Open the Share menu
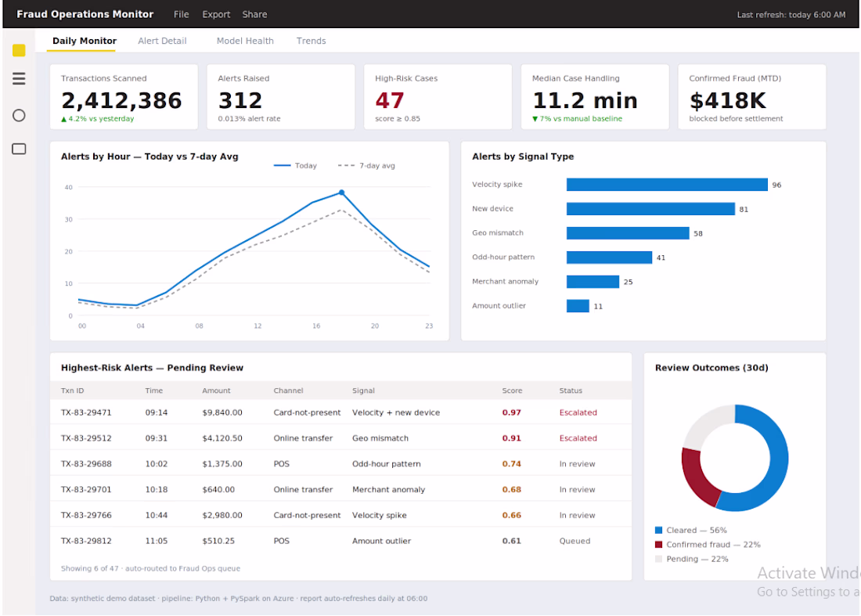This screenshot has width=861, height=616. 255,14
